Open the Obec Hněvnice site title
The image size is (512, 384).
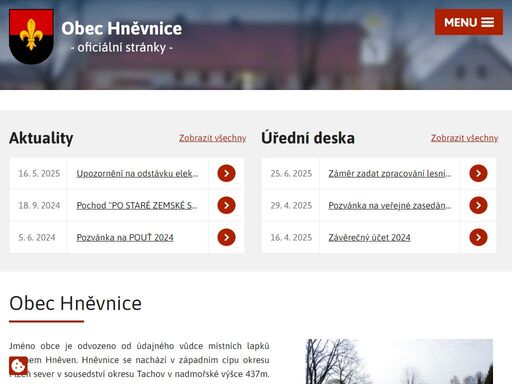[x=122, y=28]
